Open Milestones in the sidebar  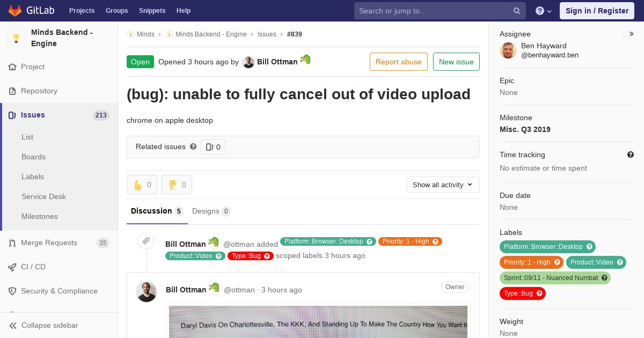[x=40, y=217]
